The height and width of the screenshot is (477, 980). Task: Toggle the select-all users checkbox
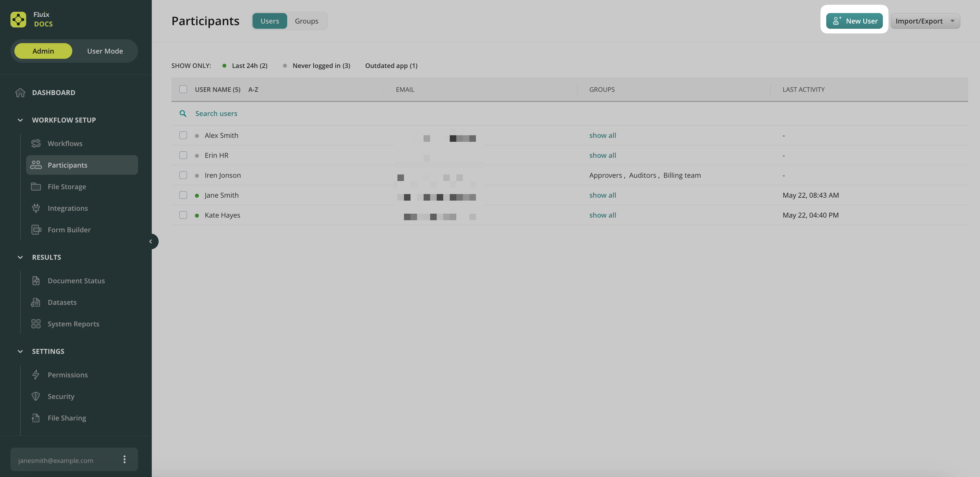[x=183, y=89]
